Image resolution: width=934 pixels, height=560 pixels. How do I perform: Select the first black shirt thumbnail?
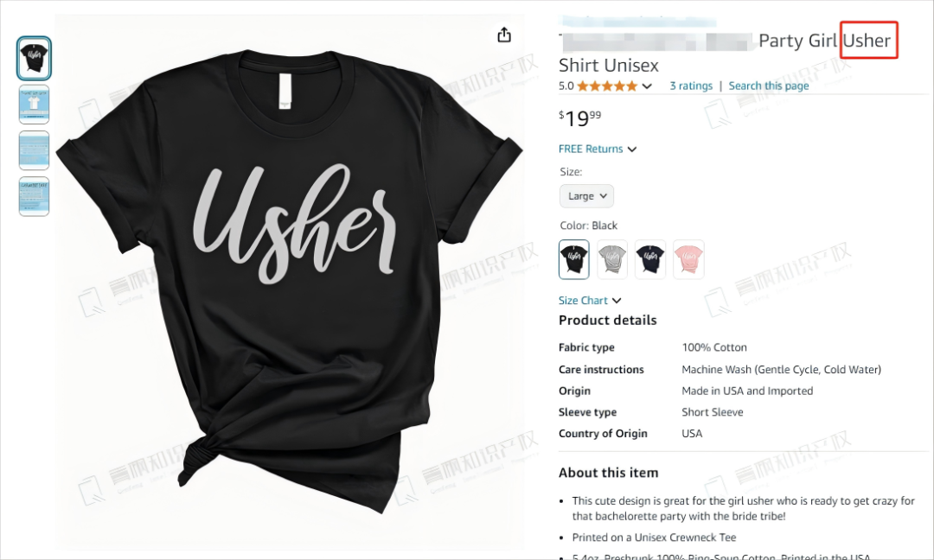coord(34,58)
